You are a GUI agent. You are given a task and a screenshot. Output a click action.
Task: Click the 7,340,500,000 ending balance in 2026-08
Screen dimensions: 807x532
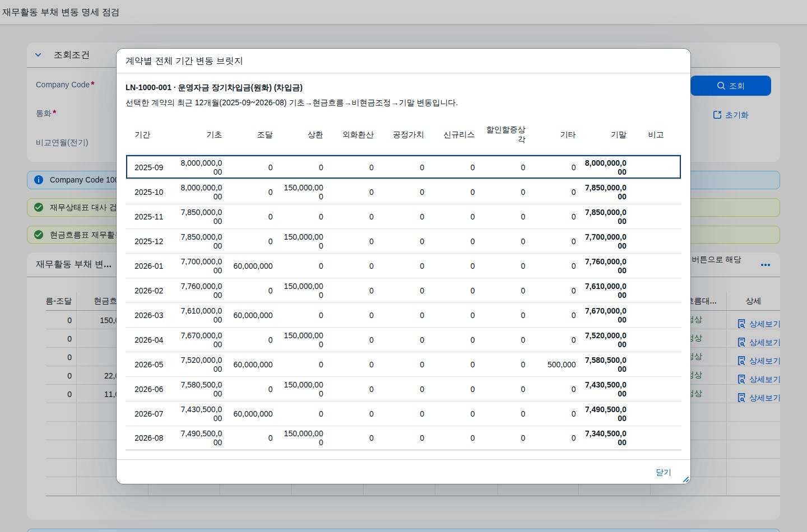(x=606, y=438)
